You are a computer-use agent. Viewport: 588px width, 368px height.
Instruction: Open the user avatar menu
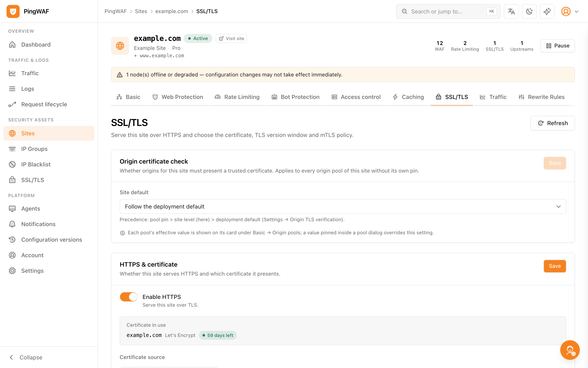[570, 11]
